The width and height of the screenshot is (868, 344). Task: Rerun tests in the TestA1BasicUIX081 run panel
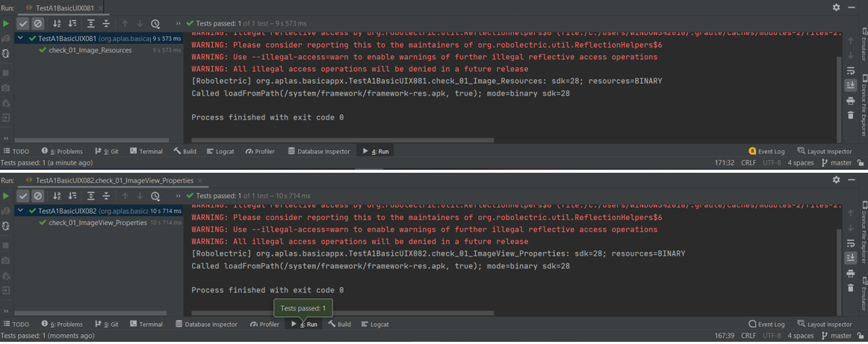pyautogui.click(x=6, y=24)
